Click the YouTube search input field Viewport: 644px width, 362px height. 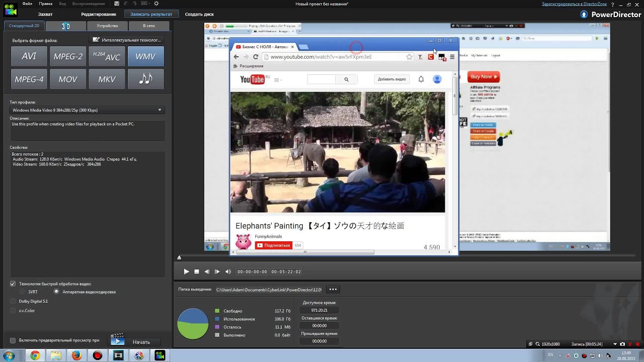[321, 79]
